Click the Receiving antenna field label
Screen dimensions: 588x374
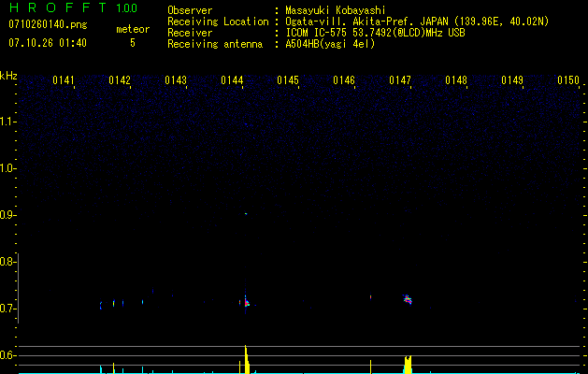[215, 44]
